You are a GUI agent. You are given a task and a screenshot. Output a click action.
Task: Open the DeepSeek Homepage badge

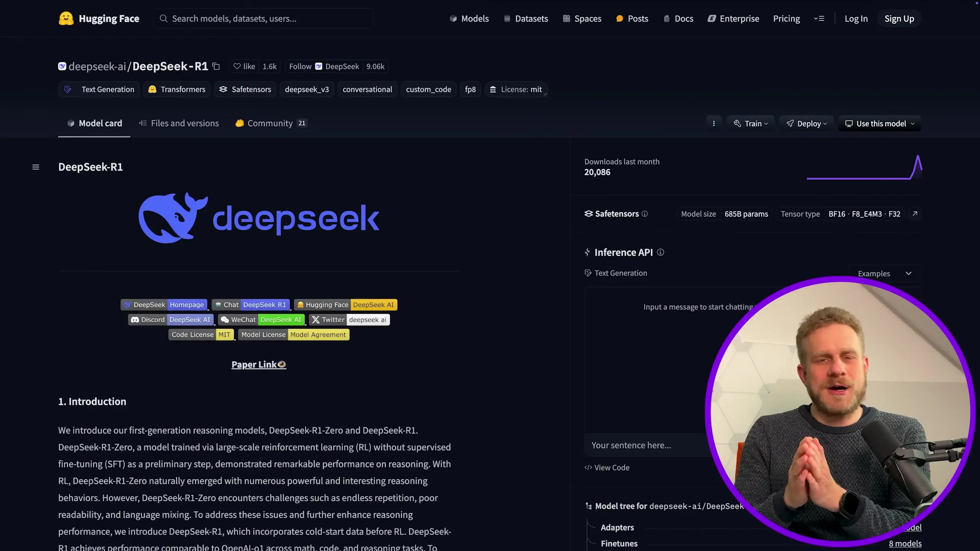[x=164, y=305]
